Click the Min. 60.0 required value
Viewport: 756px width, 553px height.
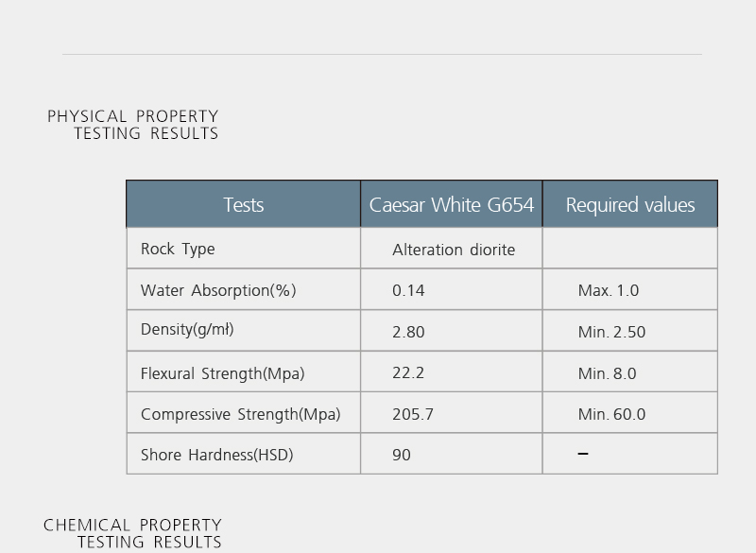coord(611,414)
